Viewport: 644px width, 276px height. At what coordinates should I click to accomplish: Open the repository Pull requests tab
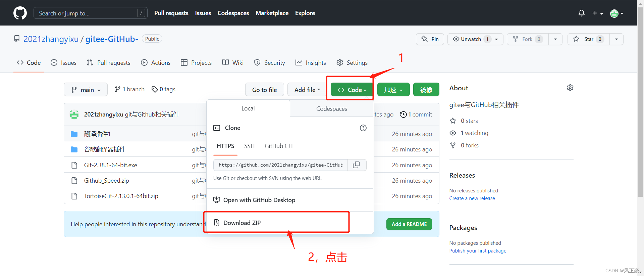coord(108,63)
